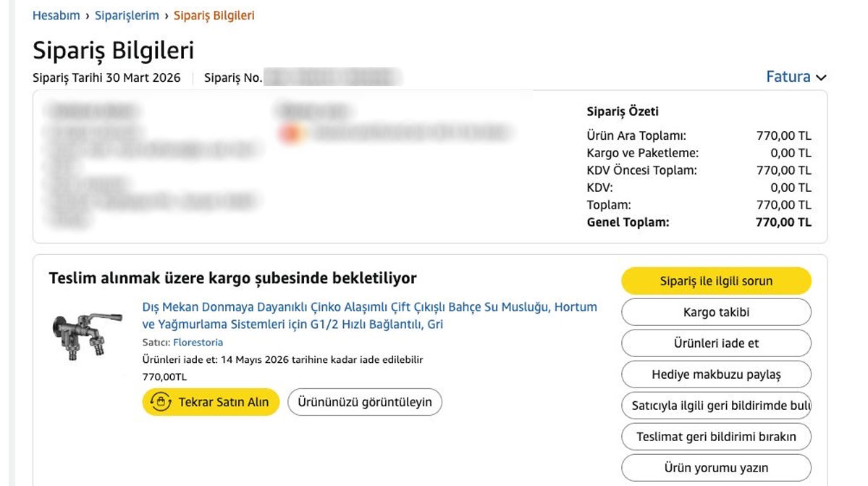Viewport: 868px width, 486px height.
Task: Open the Fatura invoice menu label
Action: [x=788, y=77]
